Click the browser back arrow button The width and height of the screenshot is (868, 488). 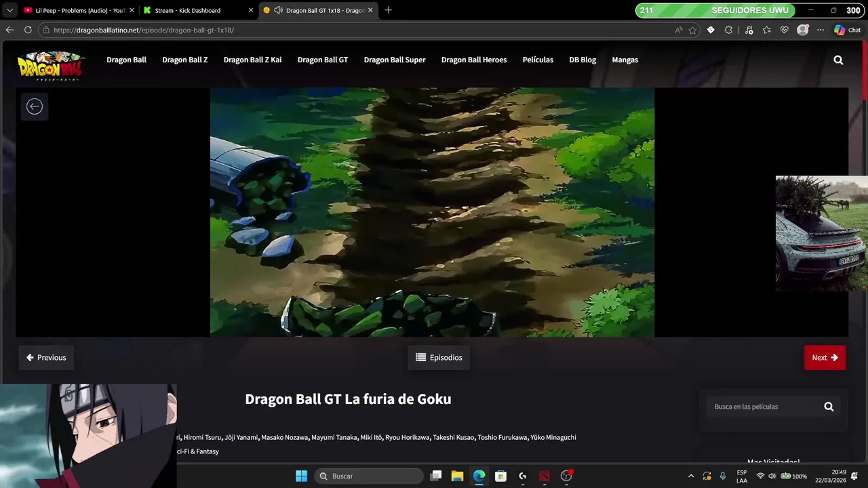[9, 30]
